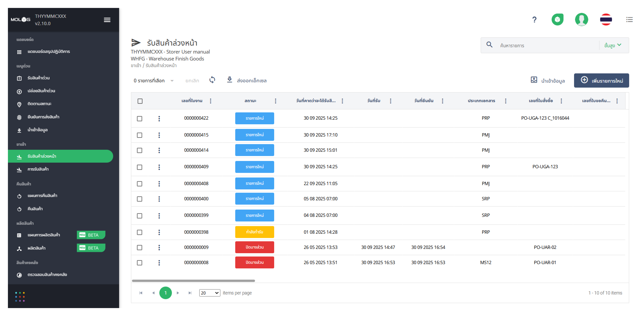This screenshot has width=644, height=316.
Task: Click the horizontal table scrollbar
Action: point(193,281)
